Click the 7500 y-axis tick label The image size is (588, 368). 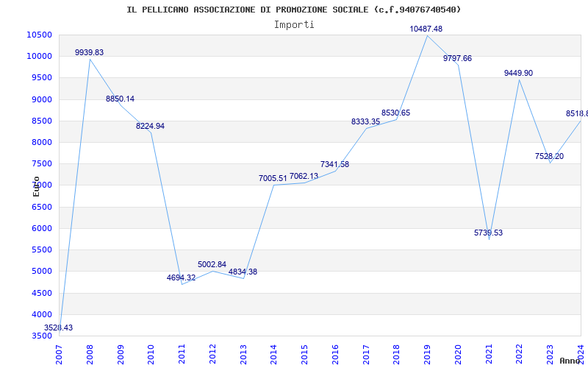(41, 163)
